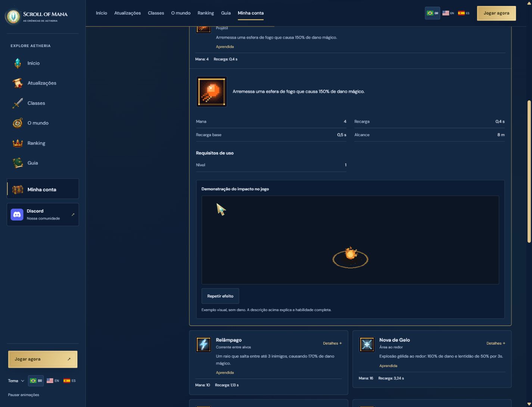Click the scroll-down arrow of the page scrollbar
This screenshot has height=407, width=532.
click(x=529, y=404)
